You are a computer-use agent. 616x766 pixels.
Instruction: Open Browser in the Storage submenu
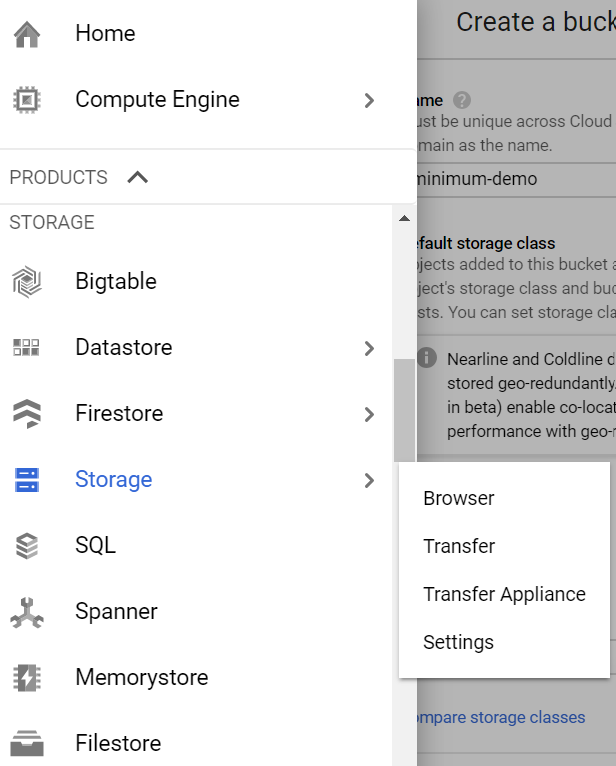[459, 499]
